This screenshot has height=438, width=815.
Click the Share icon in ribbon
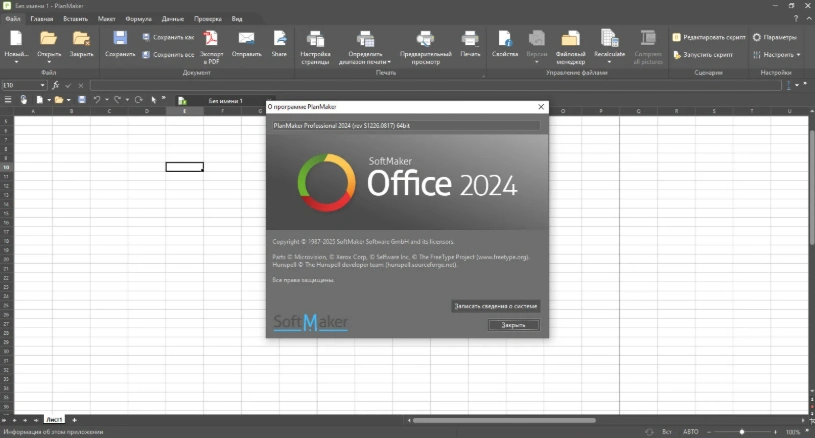[279, 38]
